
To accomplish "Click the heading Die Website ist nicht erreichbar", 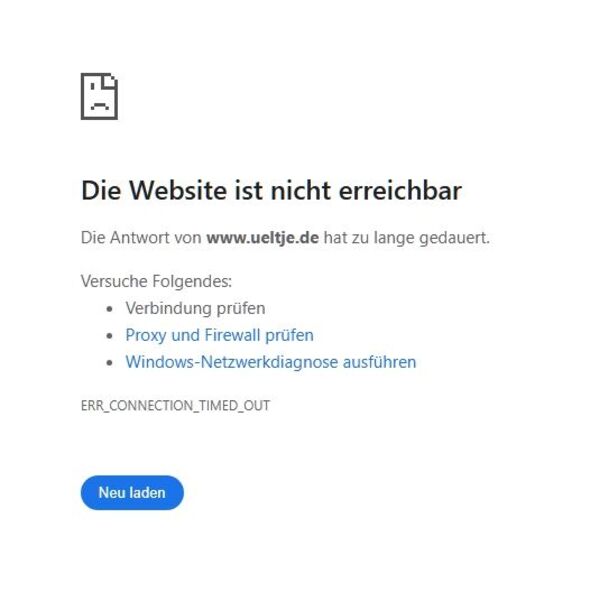I will coord(271,190).
